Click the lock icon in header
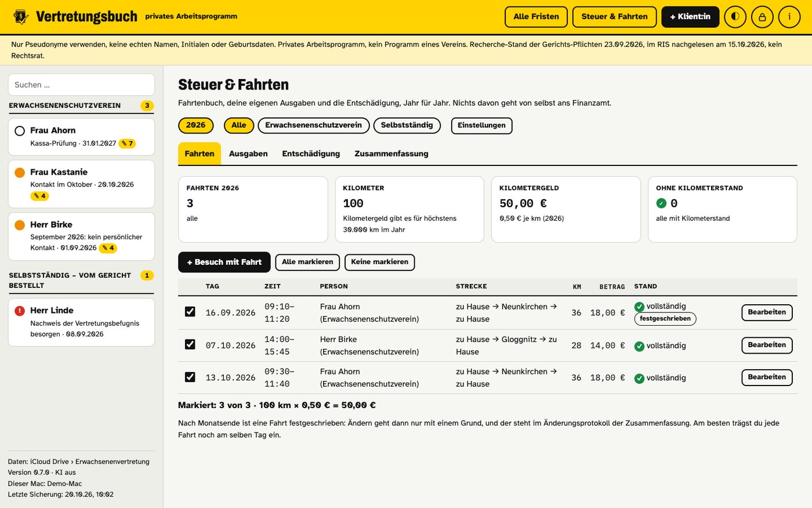This screenshot has width=812, height=508. click(x=762, y=17)
